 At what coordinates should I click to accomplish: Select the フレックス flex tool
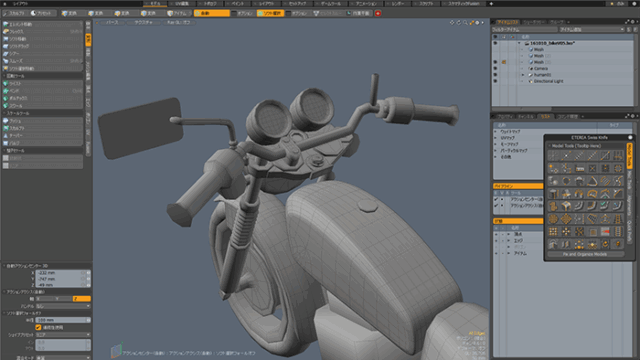pyautogui.click(x=42, y=31)
